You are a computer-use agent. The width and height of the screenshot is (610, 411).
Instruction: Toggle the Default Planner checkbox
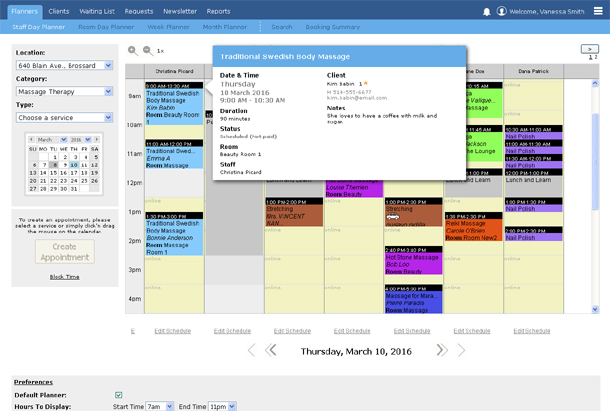[x=119, y=395]
